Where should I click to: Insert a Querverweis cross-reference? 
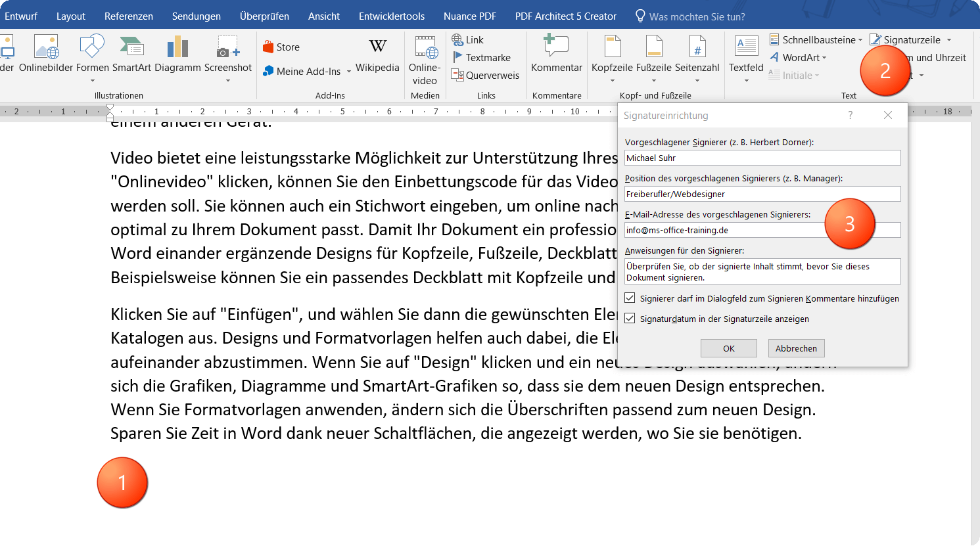click(x=485, y=76)
